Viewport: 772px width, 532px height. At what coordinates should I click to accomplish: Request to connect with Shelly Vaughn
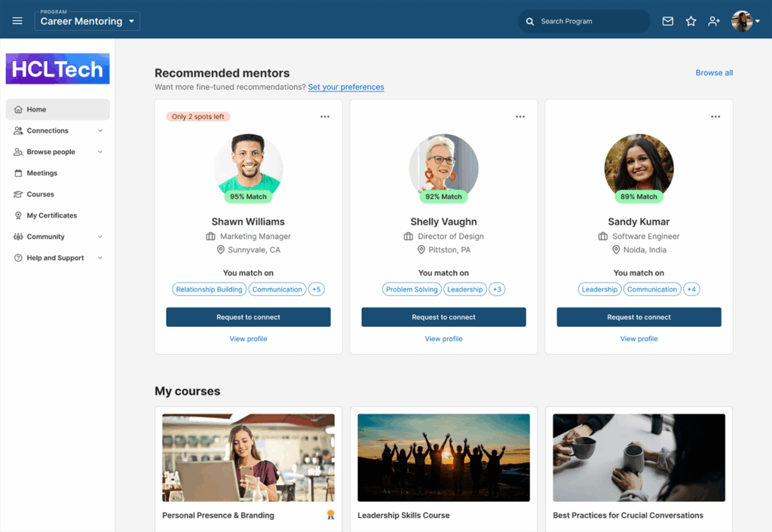coord(443,317)
